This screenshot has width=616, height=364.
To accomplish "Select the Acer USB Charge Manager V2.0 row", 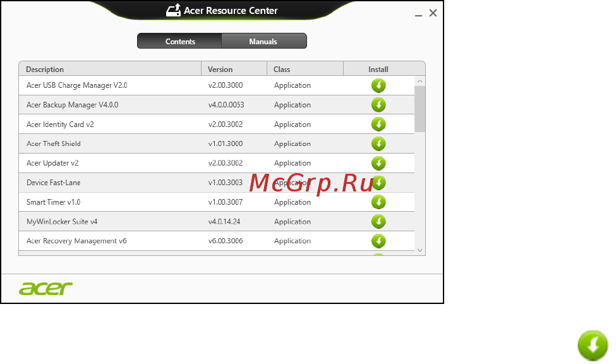I will [x=217, y=85].
